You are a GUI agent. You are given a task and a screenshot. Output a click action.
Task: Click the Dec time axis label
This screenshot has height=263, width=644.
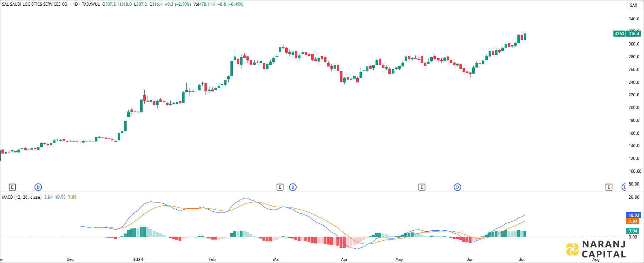(x=70, y=259)
